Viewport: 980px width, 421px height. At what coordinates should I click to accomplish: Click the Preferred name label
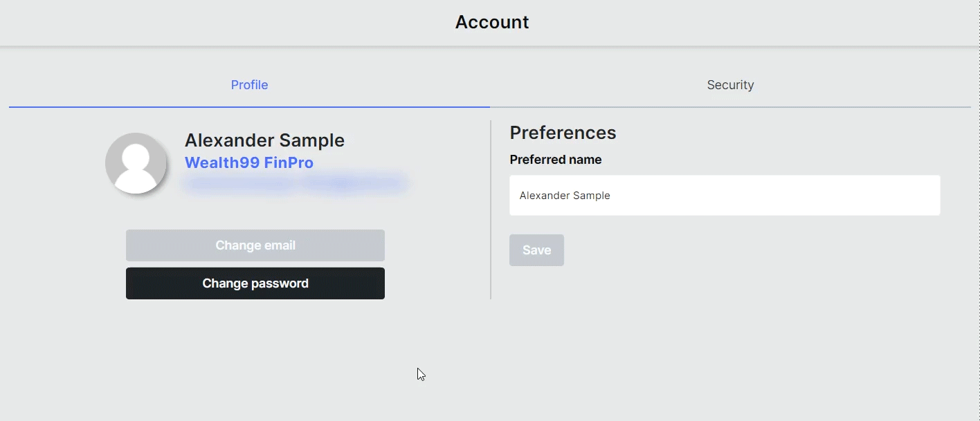point(556,160)
